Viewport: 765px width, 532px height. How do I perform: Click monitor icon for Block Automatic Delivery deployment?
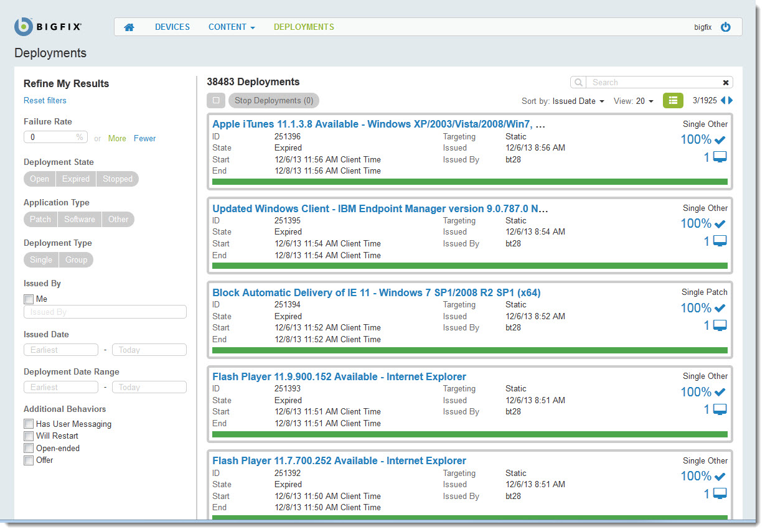point(720,325)
